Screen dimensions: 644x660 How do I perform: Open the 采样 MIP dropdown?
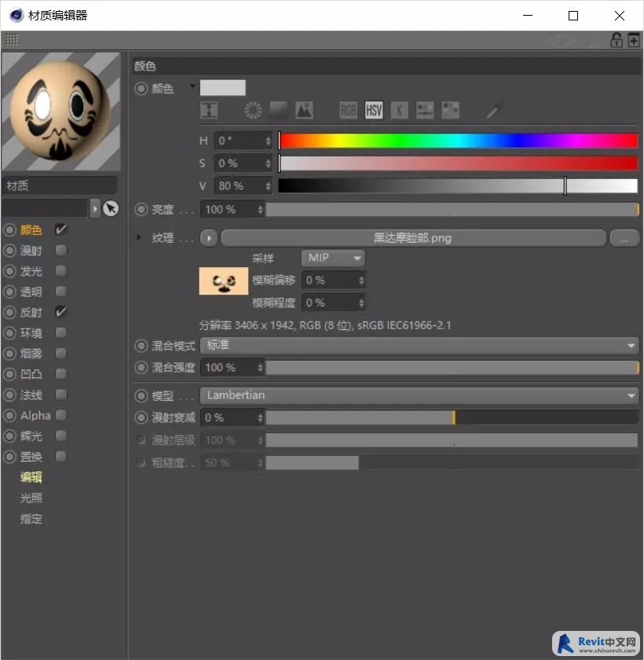(x=333, y=258)
